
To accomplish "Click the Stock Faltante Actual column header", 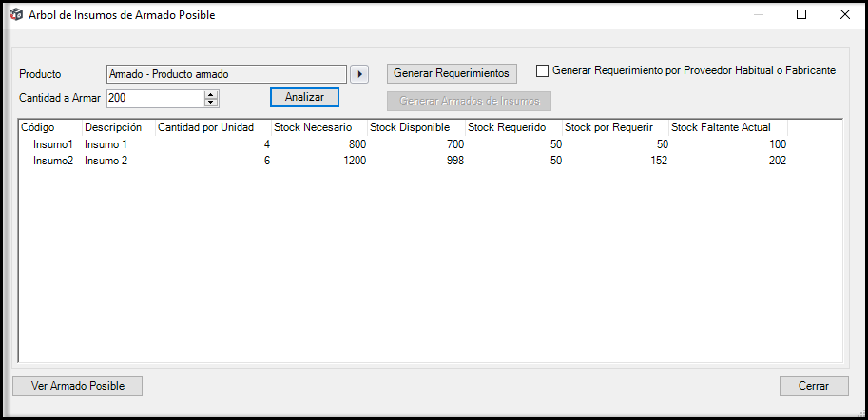I will coord(728,128).
